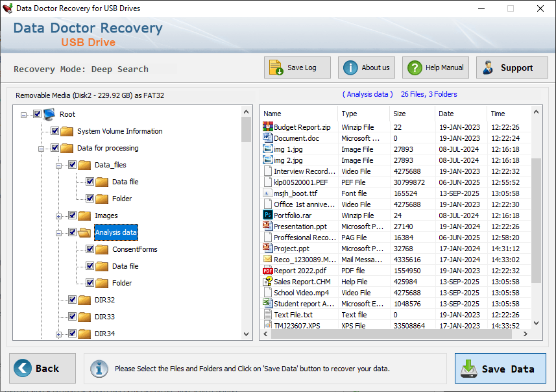The image size is (556, 392).
Task: Click the Budget Report.zip Winzip icon
Action: pyautogui.click(x=268, y=127)
